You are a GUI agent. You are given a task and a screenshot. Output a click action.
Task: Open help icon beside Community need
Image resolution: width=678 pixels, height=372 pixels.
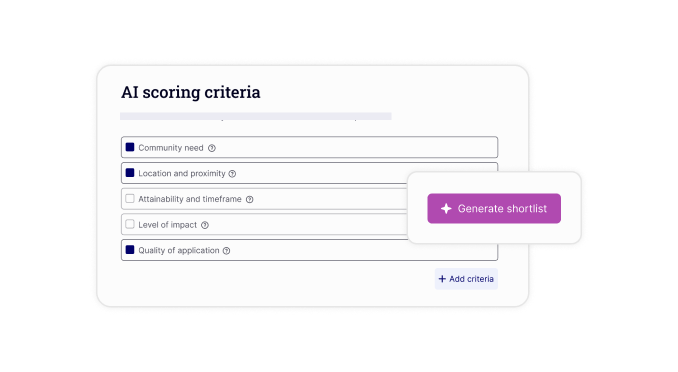[x=211, y=148]
